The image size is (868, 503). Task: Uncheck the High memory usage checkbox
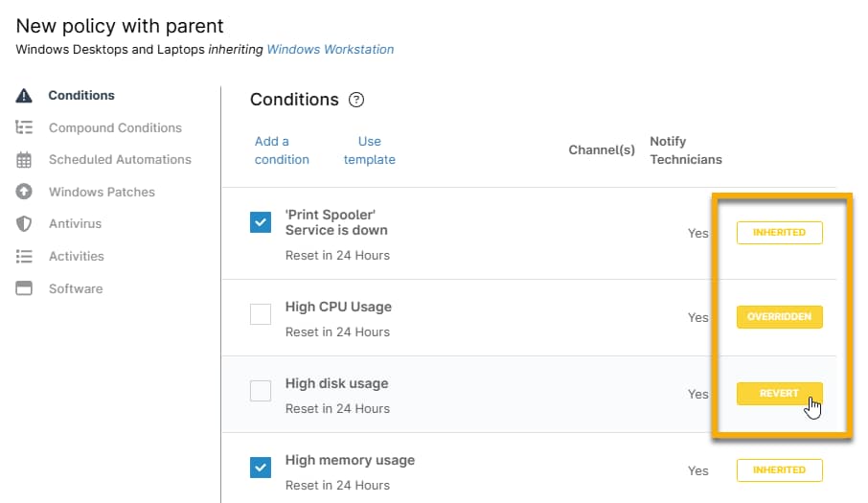tap(261, 468)
